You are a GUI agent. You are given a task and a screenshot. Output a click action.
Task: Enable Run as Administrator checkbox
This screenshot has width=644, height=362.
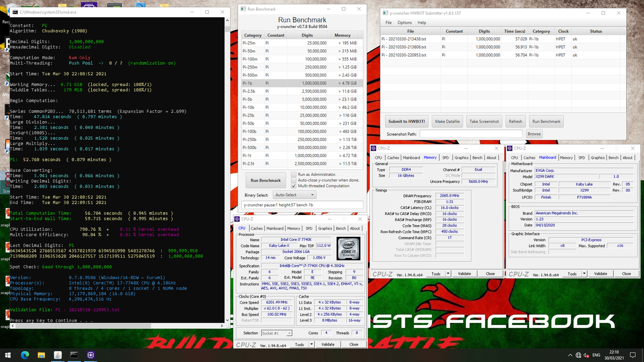[294, 175]
